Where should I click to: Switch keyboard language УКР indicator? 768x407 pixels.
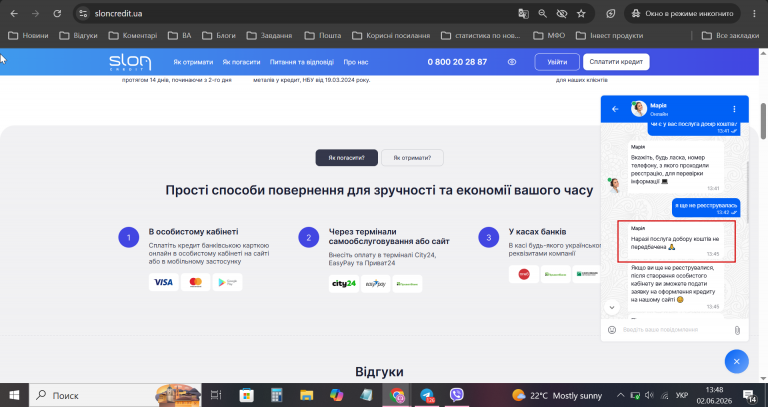point(682,395)
